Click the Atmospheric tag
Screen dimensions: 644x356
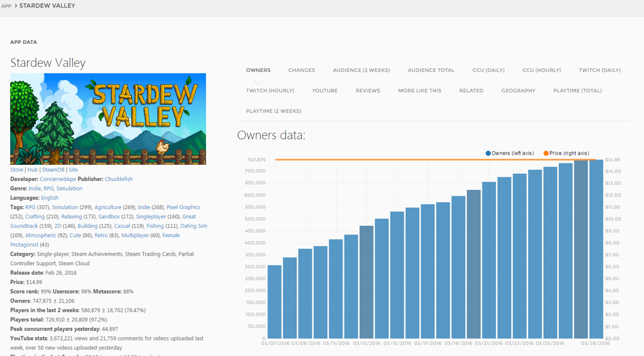tap(41, 236)
